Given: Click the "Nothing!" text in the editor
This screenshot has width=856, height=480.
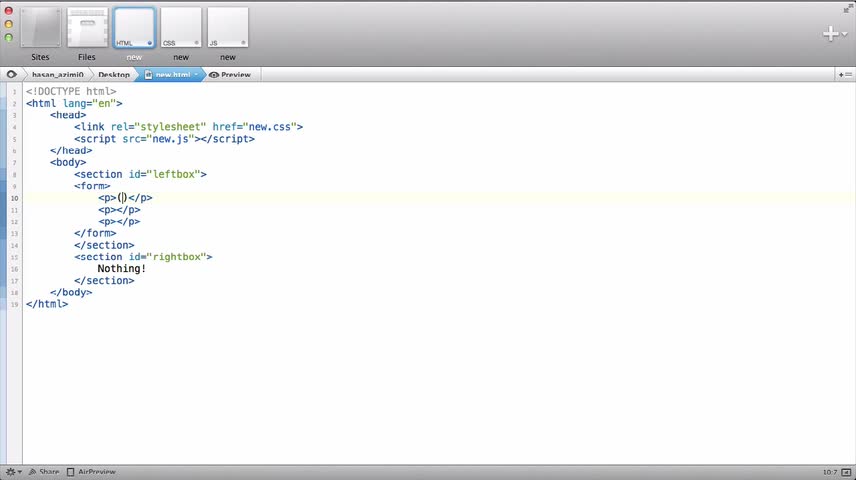Looking at the screenshot, I should pyautogui.click(x=122, y=269).
